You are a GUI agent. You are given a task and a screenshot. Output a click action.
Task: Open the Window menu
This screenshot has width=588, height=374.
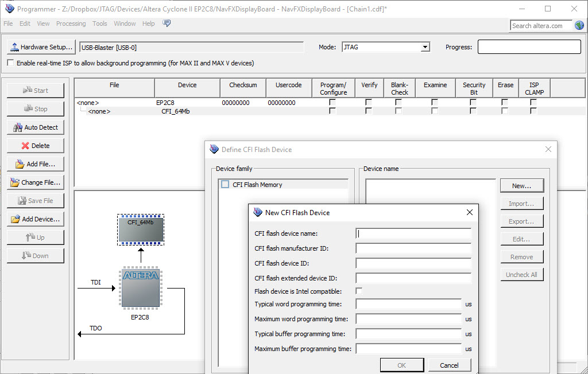click(x=125, y=24)
